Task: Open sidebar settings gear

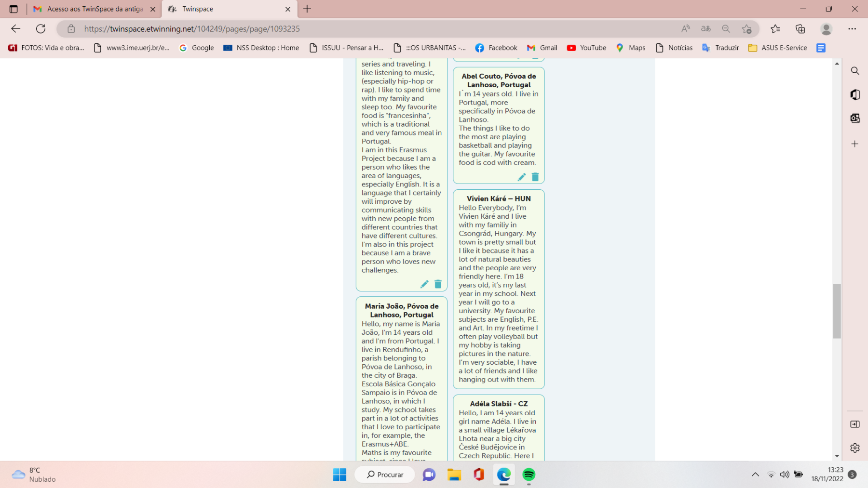Action: click(x=855, y=448)
